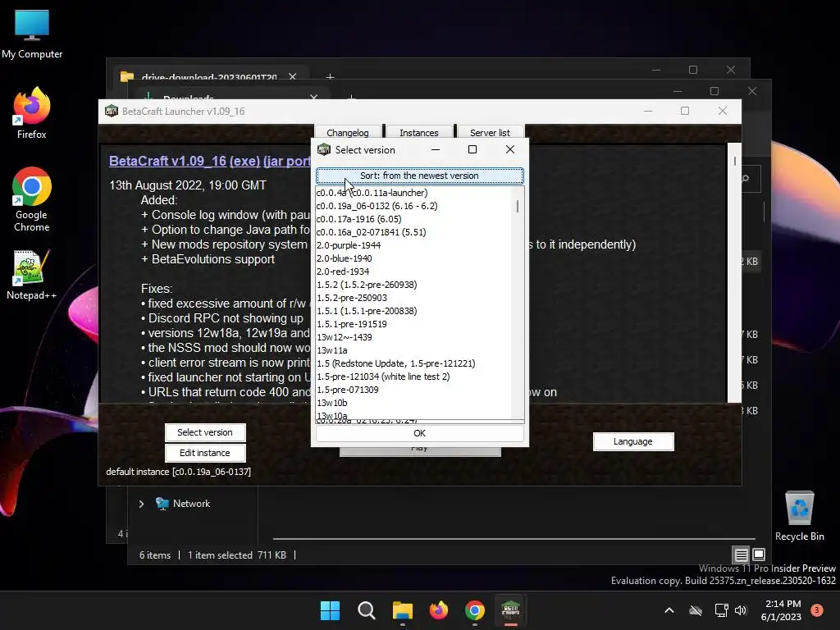The height and width of the screenshot is (630, 840).
Task: Select version 1.5 (Redstone Update)
Action: pyautogui.click(x=413, y=363)
